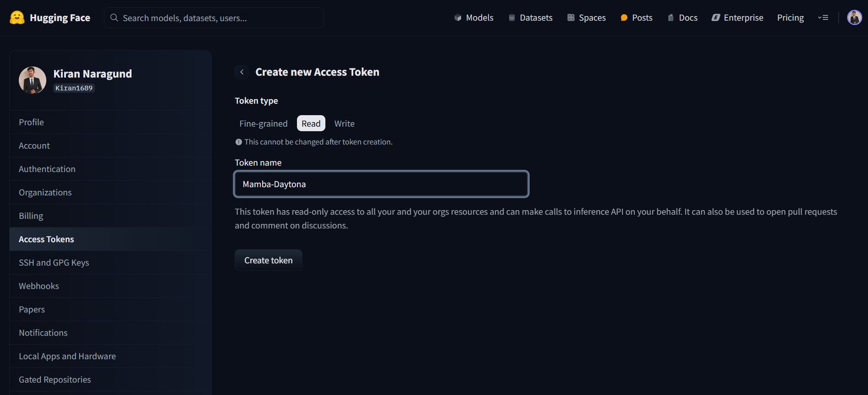Screen dimensions: 868x395
Task: Click the Enterprise badge icon
Action: (x=716, y=18)
